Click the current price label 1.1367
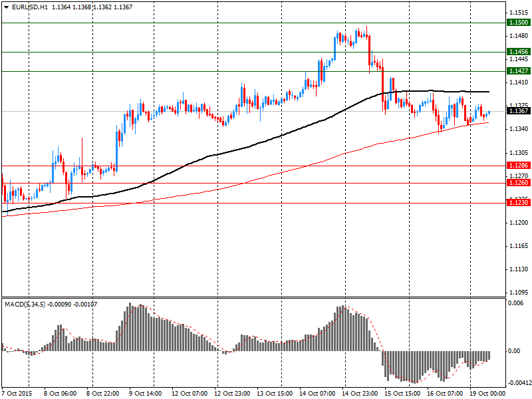 [518, 111]
